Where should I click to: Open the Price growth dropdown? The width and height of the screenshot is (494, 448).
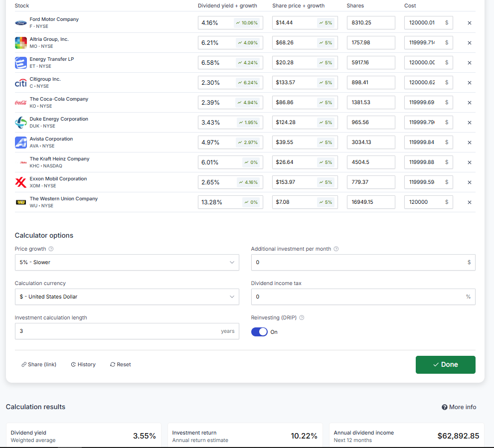point(127,263)
